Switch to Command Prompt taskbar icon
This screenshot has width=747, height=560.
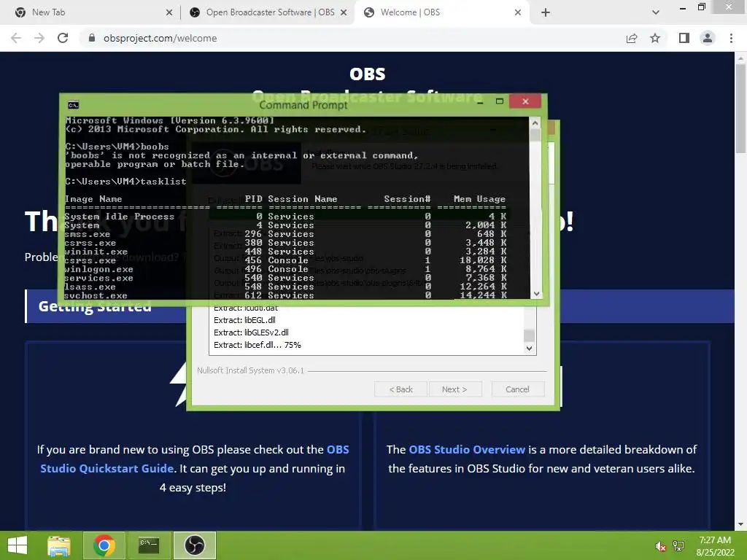[x=149, y=545]
